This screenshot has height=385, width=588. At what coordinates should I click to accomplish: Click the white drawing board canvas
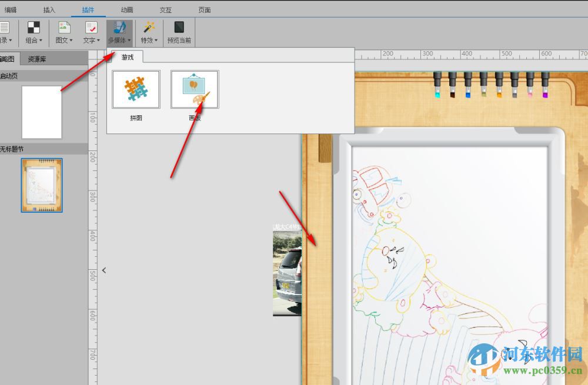coord(449,266)
